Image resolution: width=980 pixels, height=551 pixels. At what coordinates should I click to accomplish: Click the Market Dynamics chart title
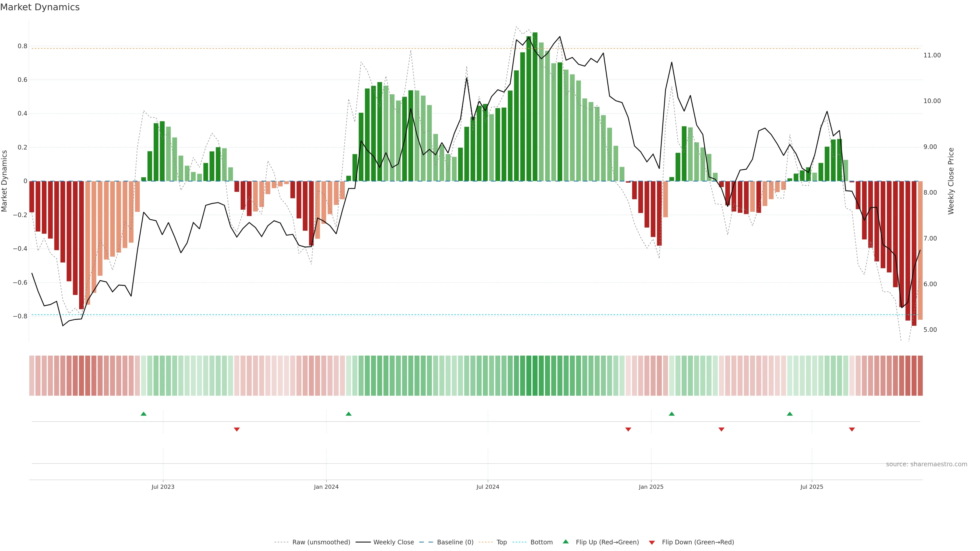(40, 7)
